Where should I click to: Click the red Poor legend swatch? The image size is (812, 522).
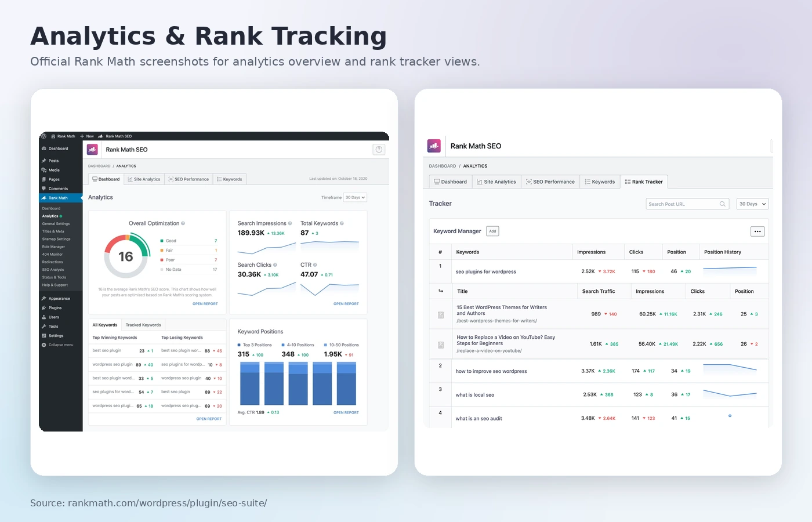click(x=162, y=260)
